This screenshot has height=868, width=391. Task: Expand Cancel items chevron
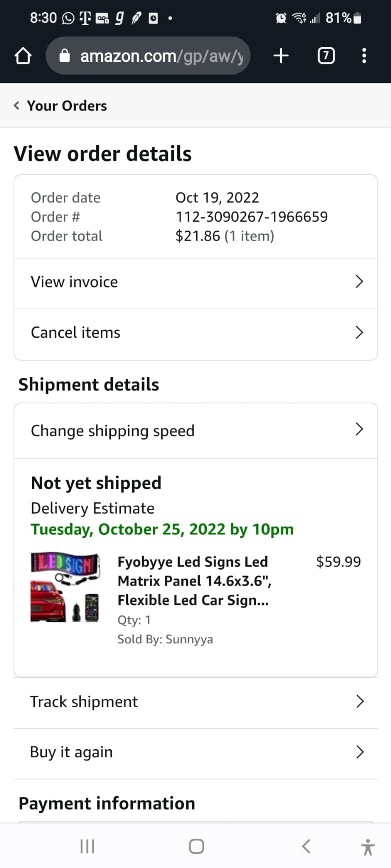point(359,332)
